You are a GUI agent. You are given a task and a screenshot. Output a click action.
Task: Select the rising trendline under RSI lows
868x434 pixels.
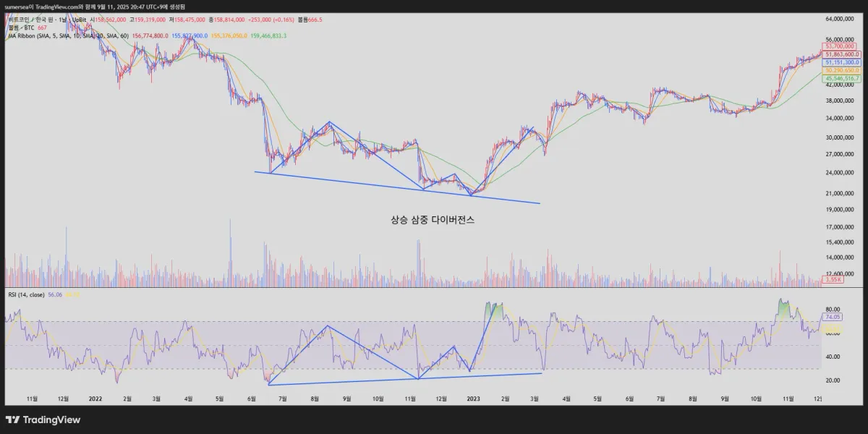click(405, 378)
